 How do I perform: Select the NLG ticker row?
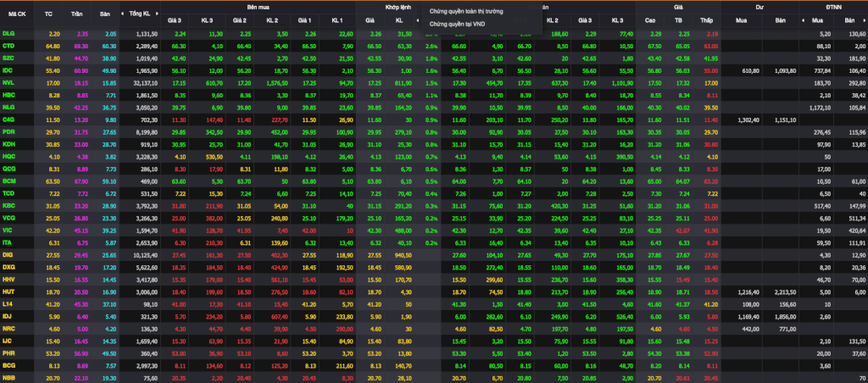[8, 107]
